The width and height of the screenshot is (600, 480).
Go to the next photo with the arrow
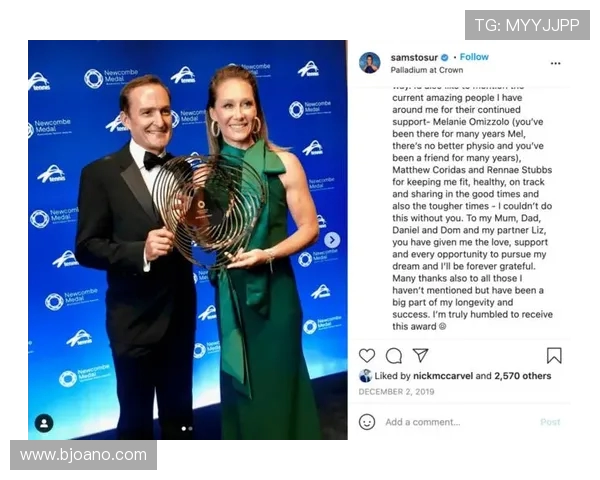(332, 240)
